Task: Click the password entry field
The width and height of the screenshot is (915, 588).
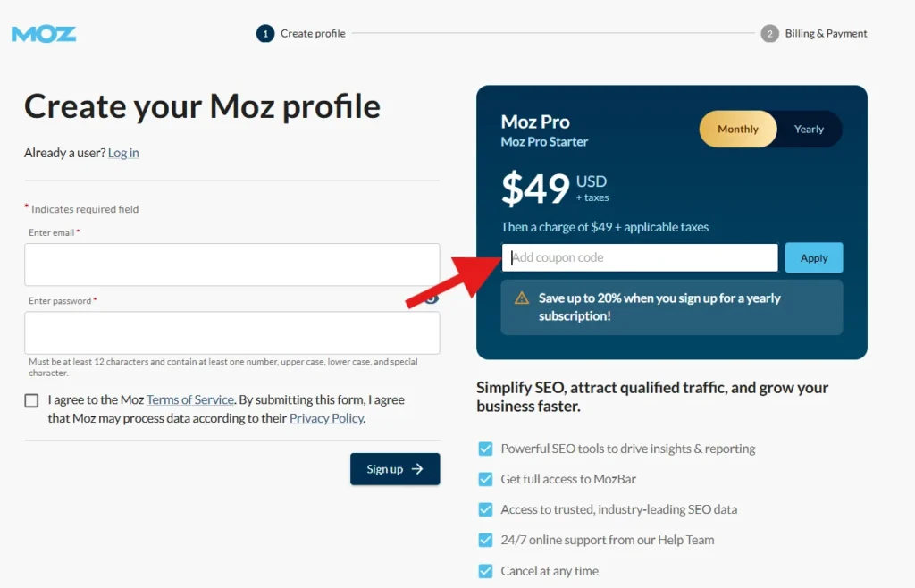Action: 231,332
